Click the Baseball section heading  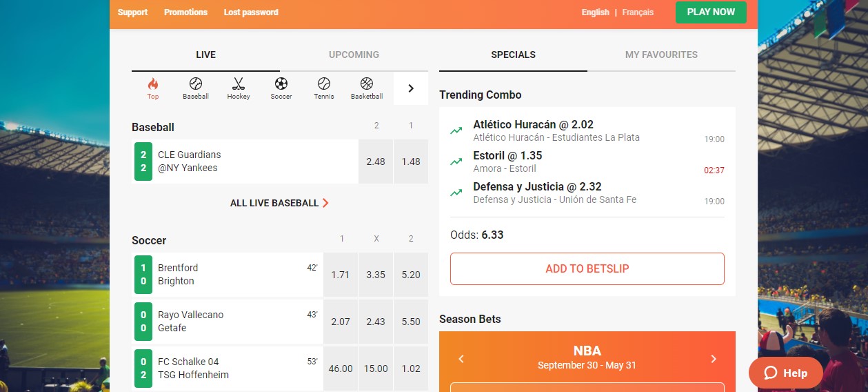[153, 127]
